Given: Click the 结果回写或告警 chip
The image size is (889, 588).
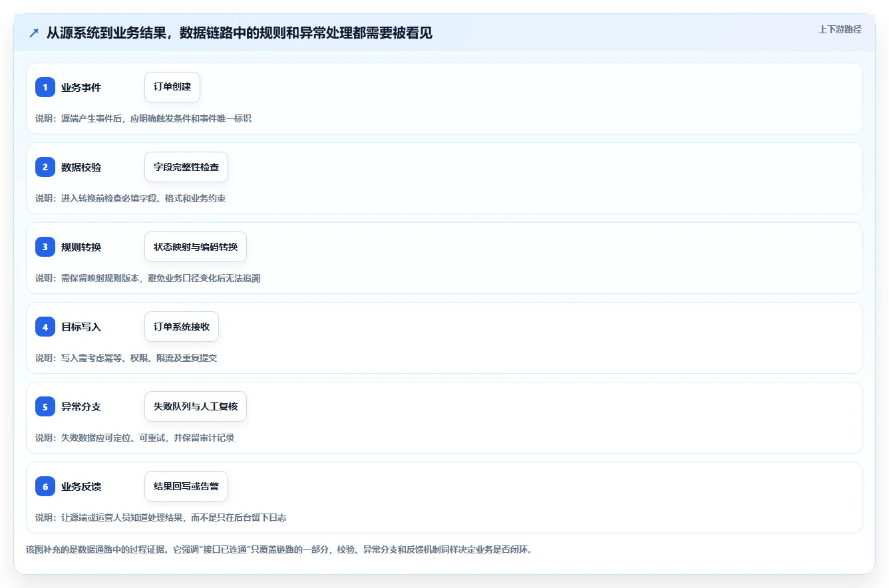Looking at the screenshot, I should tap(186, 486).
